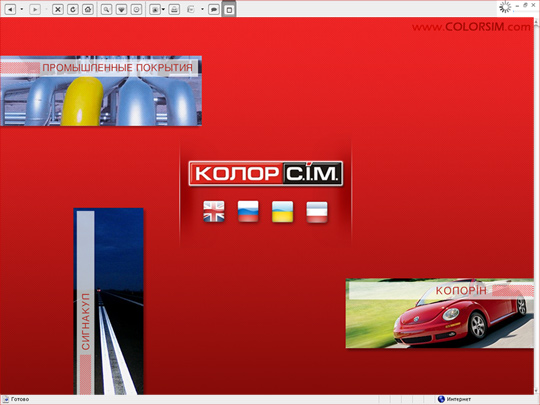This screenshot has height=405, width=540.
Task: Print the page with the printer icon
Action: 174,9
